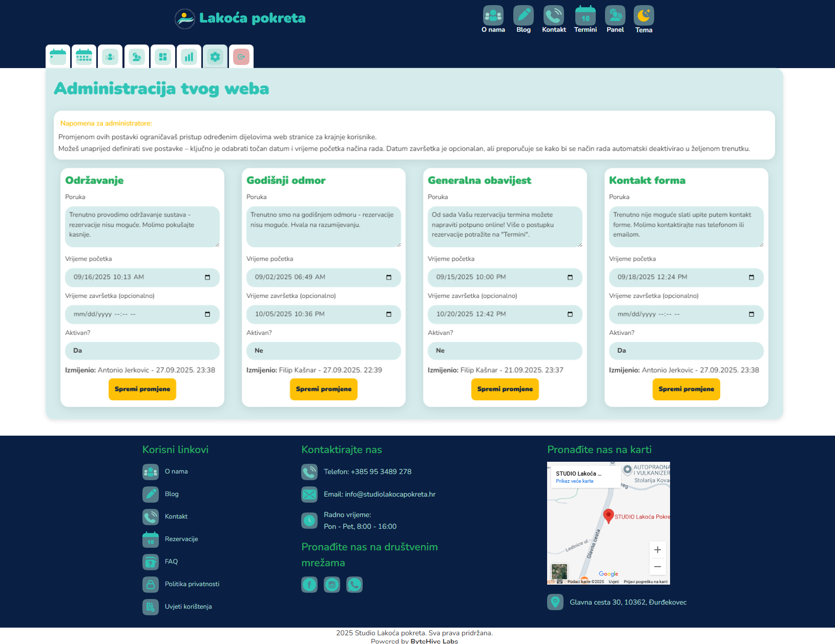Click the Kontakt forma message textarea
835x644 pixels.
(x=686, y=226)
